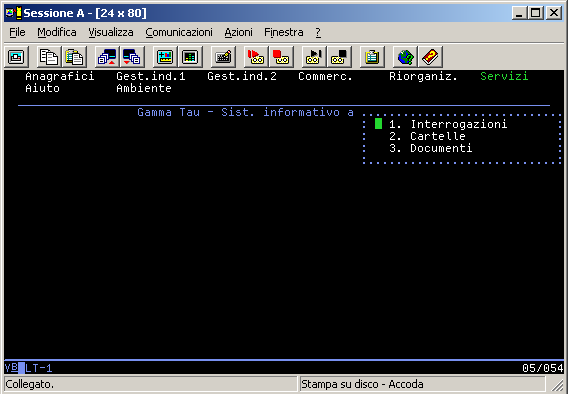Click the Receive File from host icon
Screen dimensions: 568x394
point(132,57)
